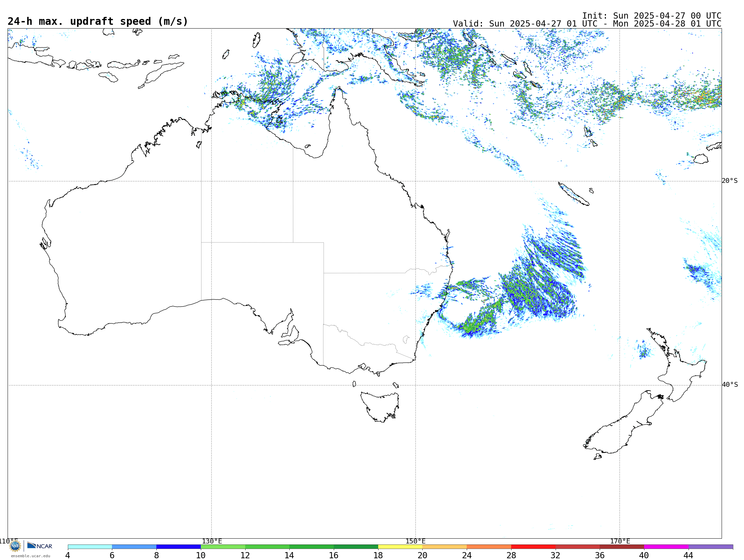Screen dimensions: 744x560
Task: Click the colorbar tick label '36'
Action: [x=600, y=556]
